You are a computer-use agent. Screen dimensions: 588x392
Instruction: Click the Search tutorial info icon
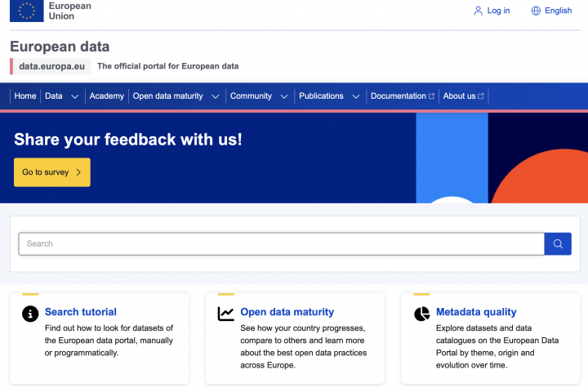[30, 314]
